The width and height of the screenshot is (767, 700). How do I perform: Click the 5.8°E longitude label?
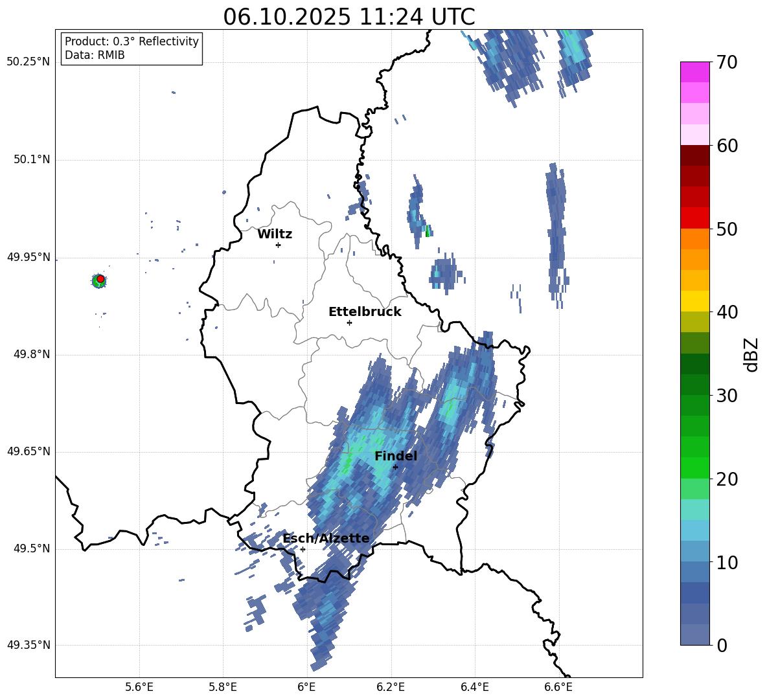coord(223,687)
